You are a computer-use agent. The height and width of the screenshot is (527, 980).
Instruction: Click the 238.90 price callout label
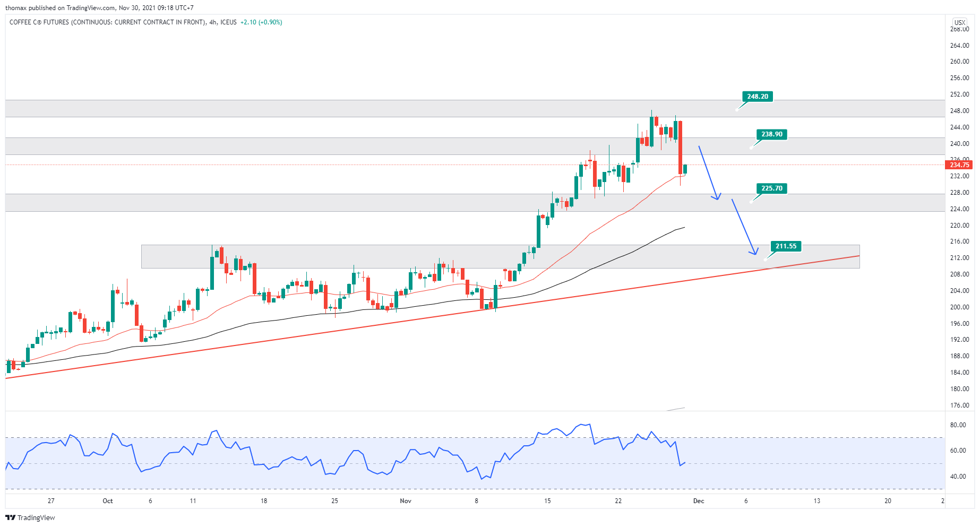(771, 134)
